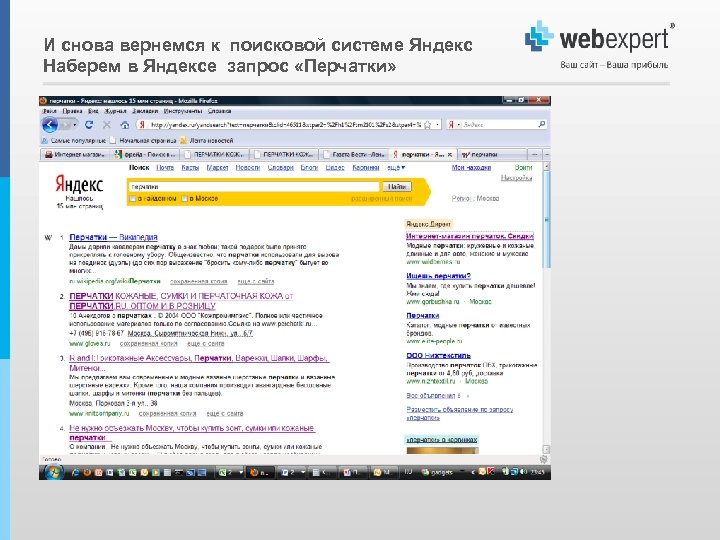Switch to the 'Интернет магазин' tab
Screen dimensions: 720x540
pyautogui.click(x=75, y=154)
